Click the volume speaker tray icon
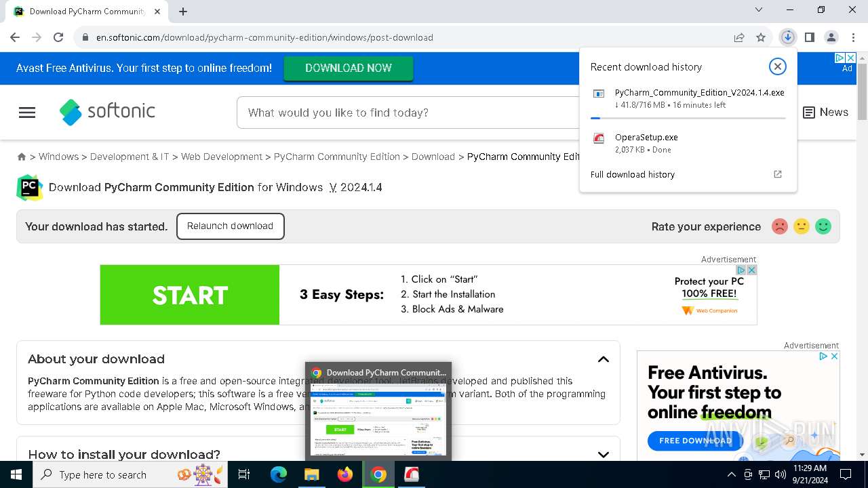This screenshot has height=488, width=868. pos(781,474)
